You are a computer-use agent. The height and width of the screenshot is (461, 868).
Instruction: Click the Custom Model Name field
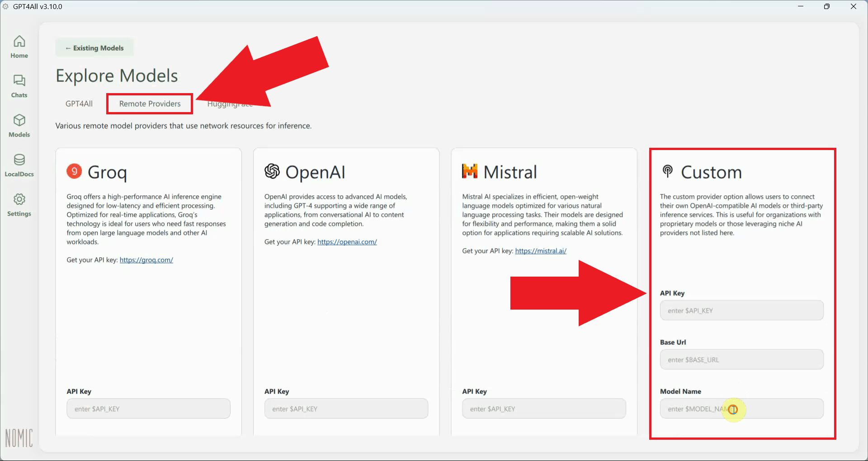741,408
